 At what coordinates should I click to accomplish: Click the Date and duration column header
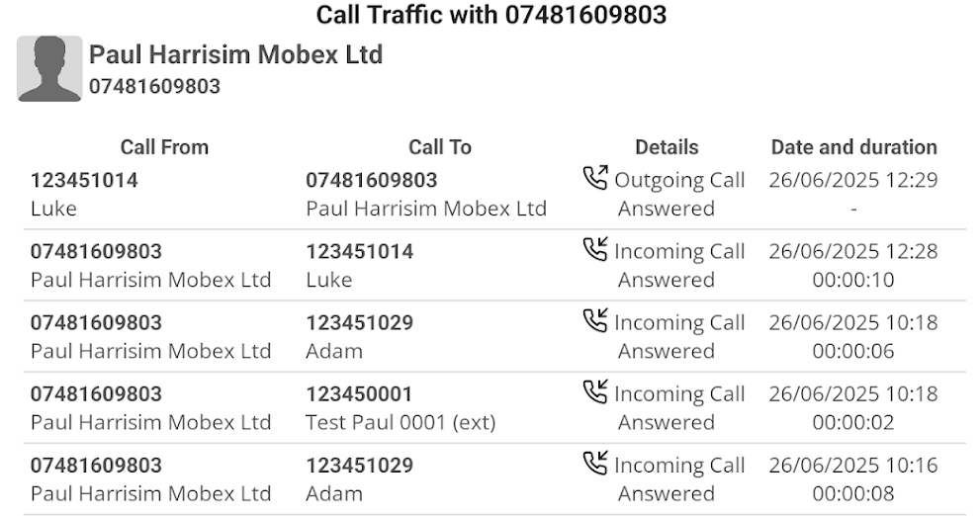[x=853, y=147]
